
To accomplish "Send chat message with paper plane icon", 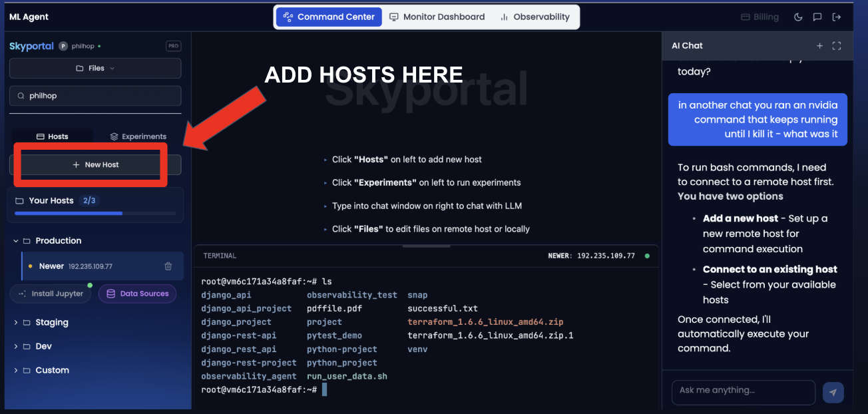I will [x=833, y=393].
